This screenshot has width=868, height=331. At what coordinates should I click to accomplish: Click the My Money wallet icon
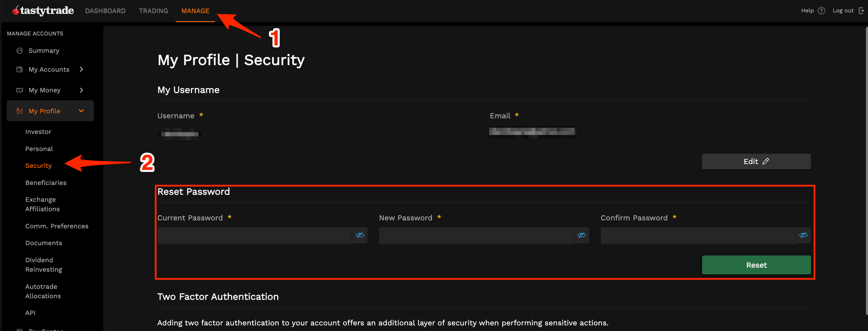tap(19, 90)
